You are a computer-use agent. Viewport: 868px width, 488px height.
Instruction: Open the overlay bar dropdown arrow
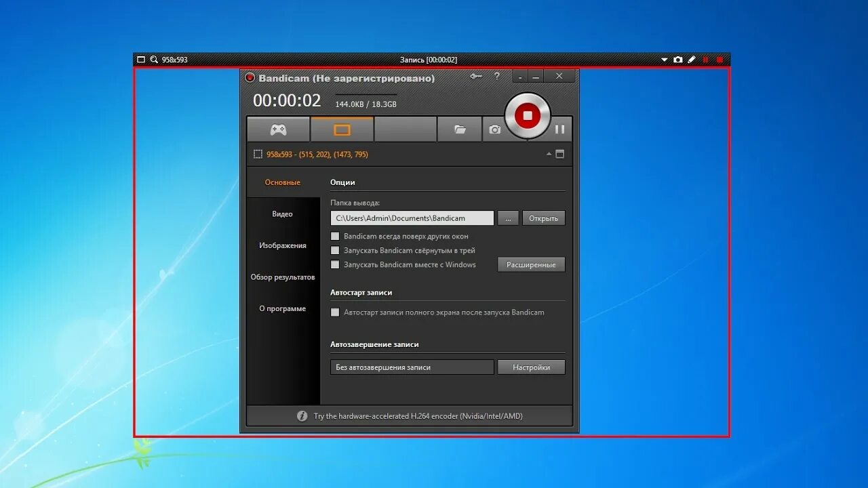pyautogui.click(x=665, y=60)
